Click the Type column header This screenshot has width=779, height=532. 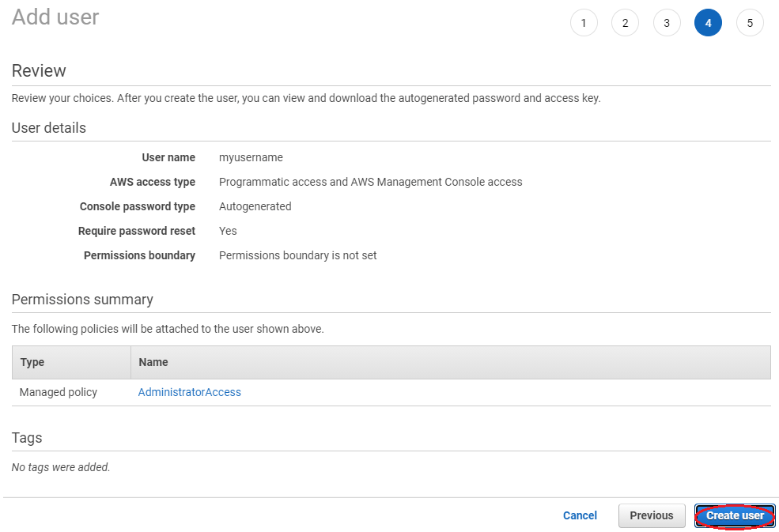[32, 362]
